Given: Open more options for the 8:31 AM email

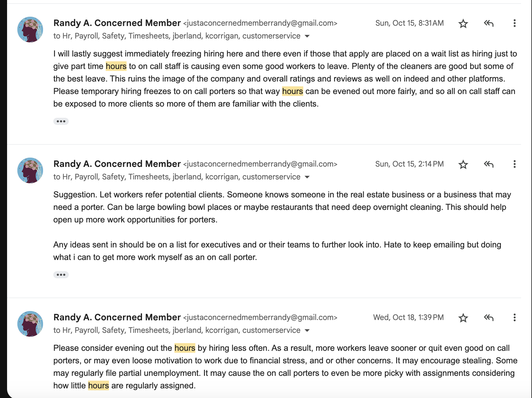Looking at the screenshot, I should coord(514,23).
